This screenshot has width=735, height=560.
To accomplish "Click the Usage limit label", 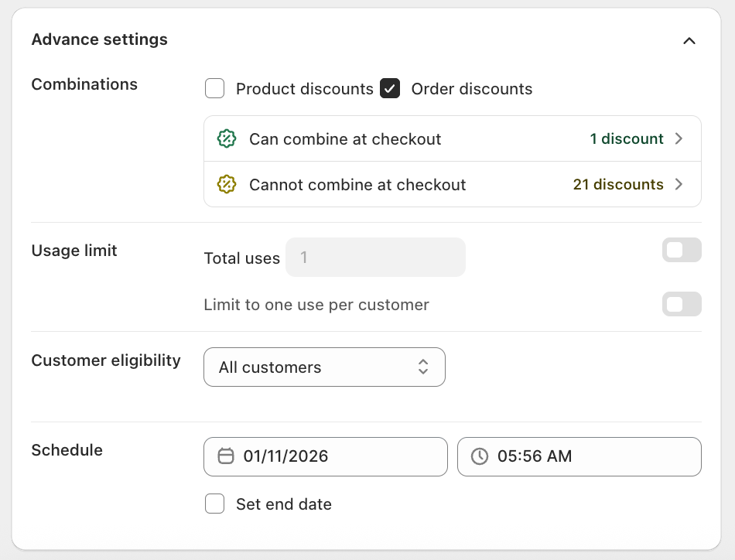I will 74,251.
